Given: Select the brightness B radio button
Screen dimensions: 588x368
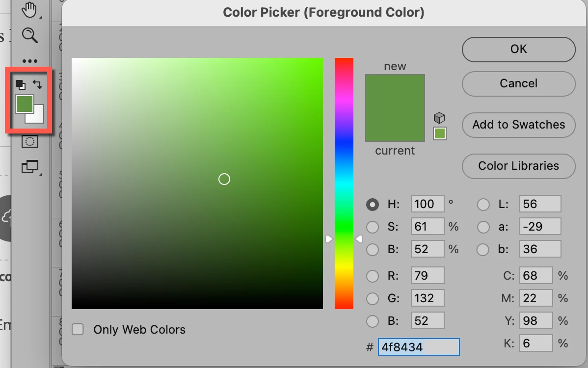Looking at the screenshot, I should coord(373,250).
